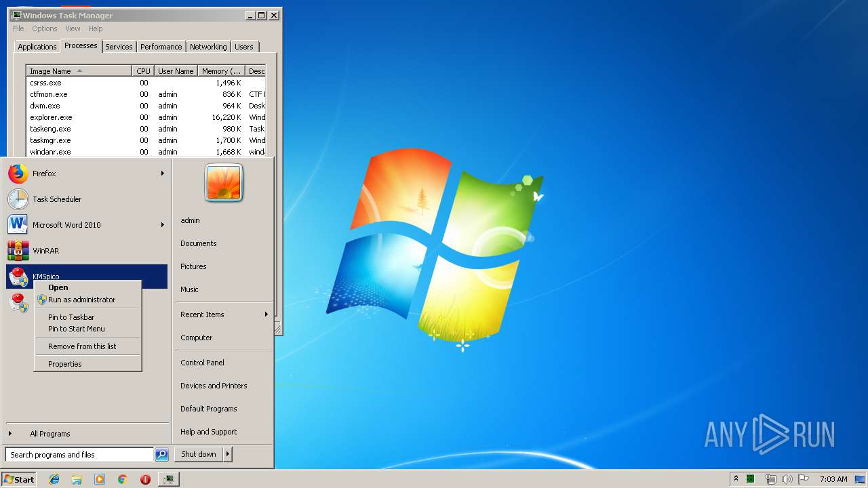The width and height of the screenshot is (868, 488).
Task: Expand Microsoft Word 2010 jump list arrow
Action: (x=163, y=225)
